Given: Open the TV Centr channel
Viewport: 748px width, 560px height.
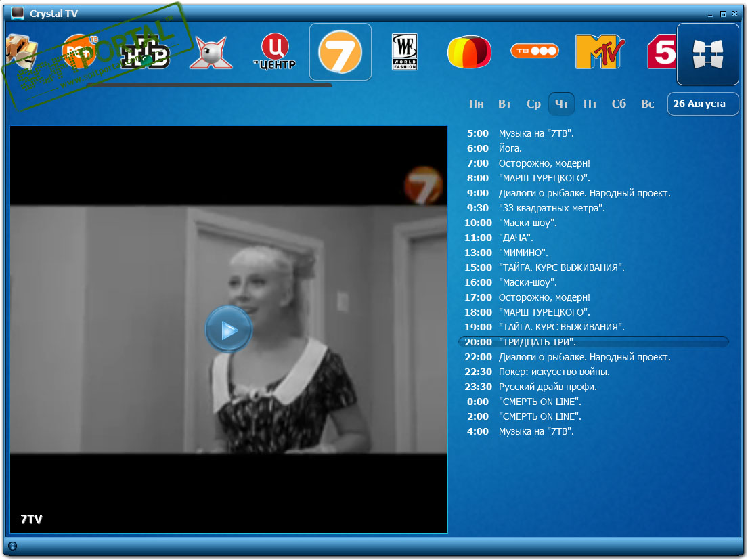Looking at the screenshot, I should [275, 51].
